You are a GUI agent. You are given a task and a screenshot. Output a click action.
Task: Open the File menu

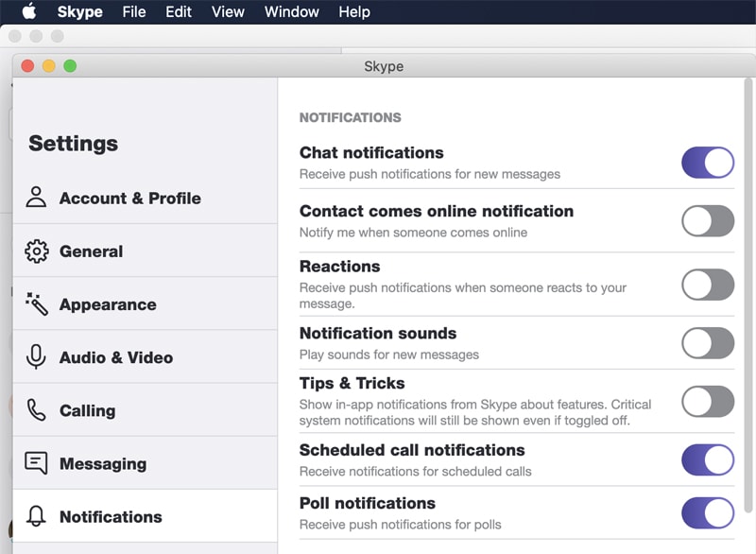[x=134, y=12]
